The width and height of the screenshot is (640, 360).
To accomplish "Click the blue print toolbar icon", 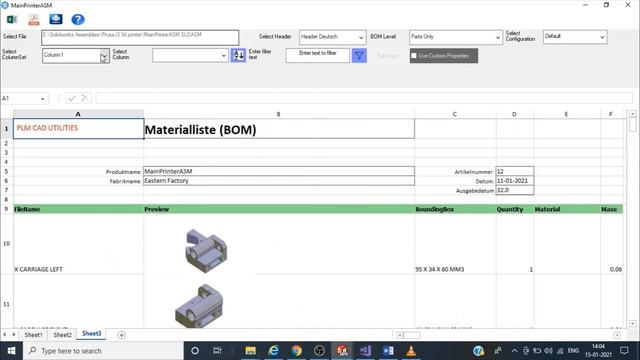I will pyautogui.click(x=56, y=19).
